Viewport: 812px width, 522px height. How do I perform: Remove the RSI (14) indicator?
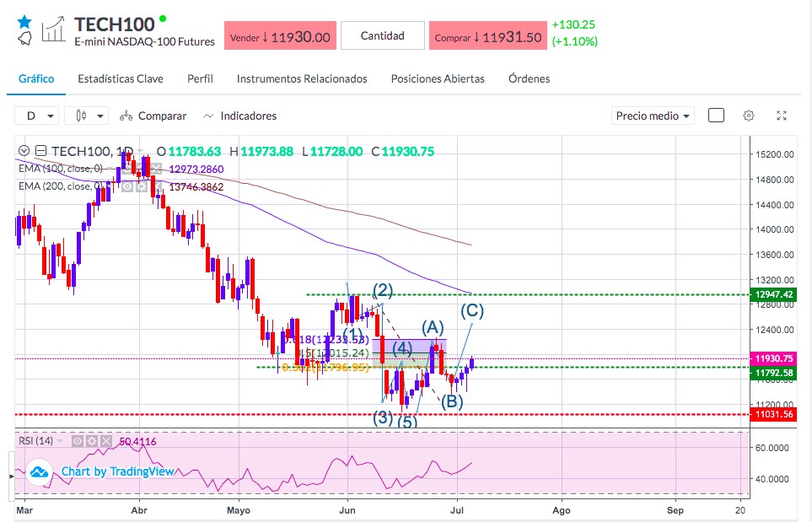tap(105, 441)
